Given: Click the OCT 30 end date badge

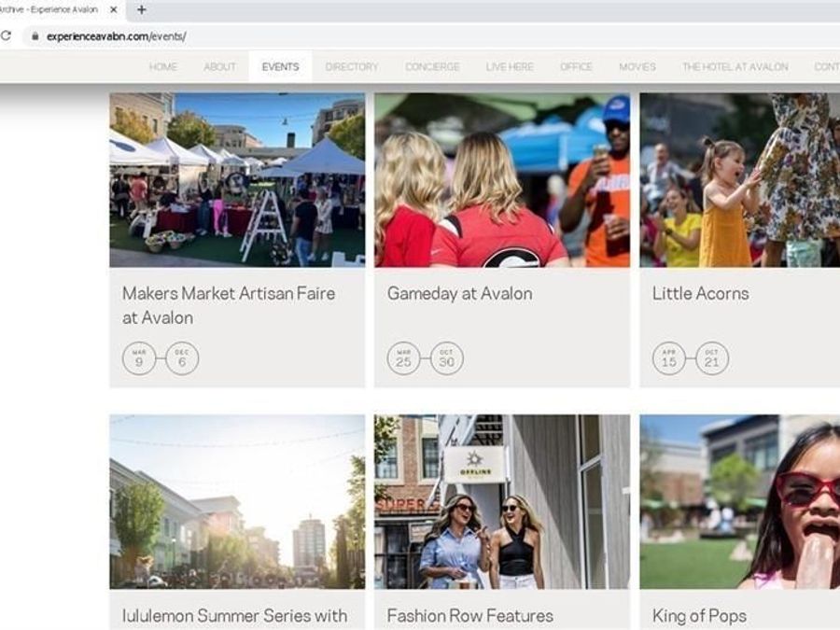Looking at the screenshot, I should [x=447, y=358].
